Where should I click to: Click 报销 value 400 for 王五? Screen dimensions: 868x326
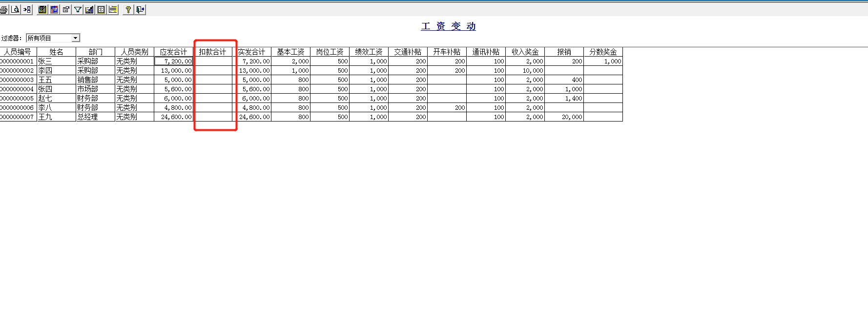[564, 80]
